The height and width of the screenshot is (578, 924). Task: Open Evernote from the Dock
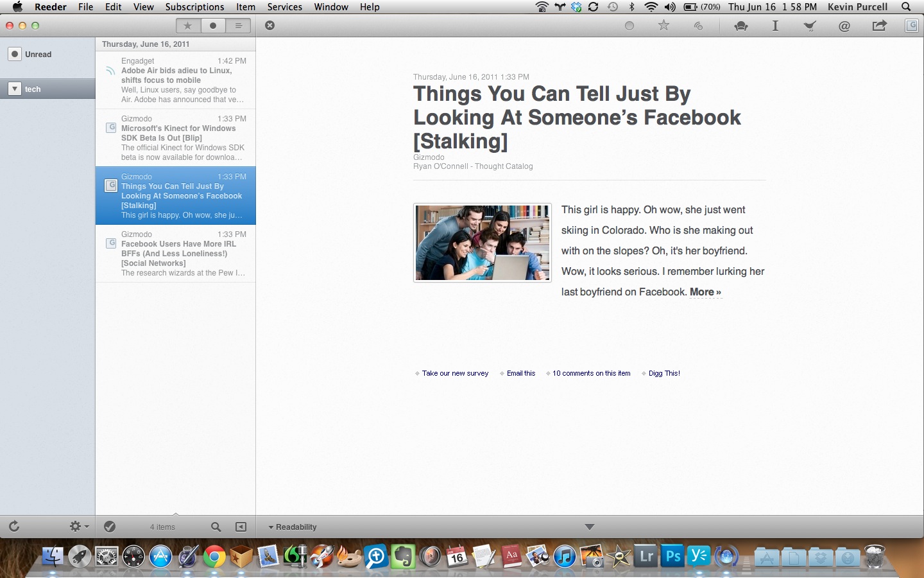403,556
